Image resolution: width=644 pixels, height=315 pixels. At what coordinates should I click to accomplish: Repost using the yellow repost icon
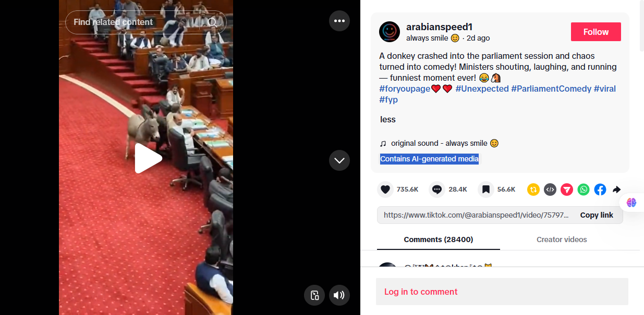533,190
